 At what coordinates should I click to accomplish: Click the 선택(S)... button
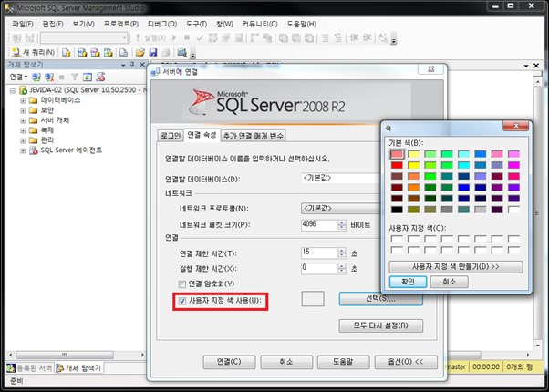[381, 299]
